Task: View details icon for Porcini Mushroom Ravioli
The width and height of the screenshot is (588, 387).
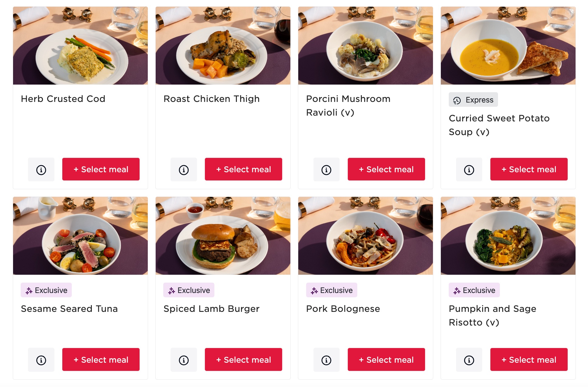Action: (326, 169)
